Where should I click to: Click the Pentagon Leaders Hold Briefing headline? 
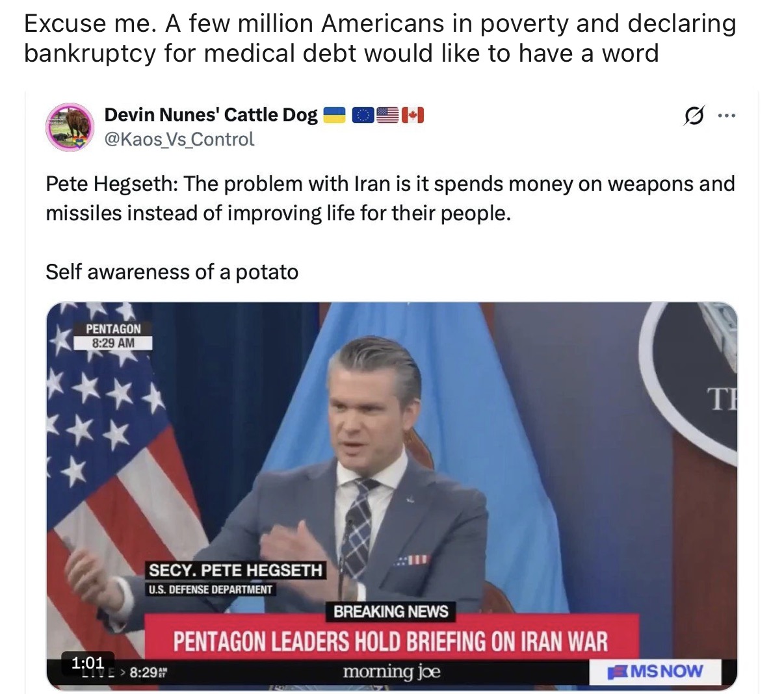tap(391, 641)
